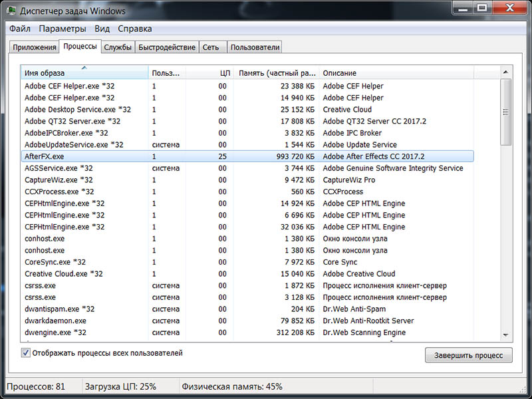Open the Файл menu

coord(20,29)
